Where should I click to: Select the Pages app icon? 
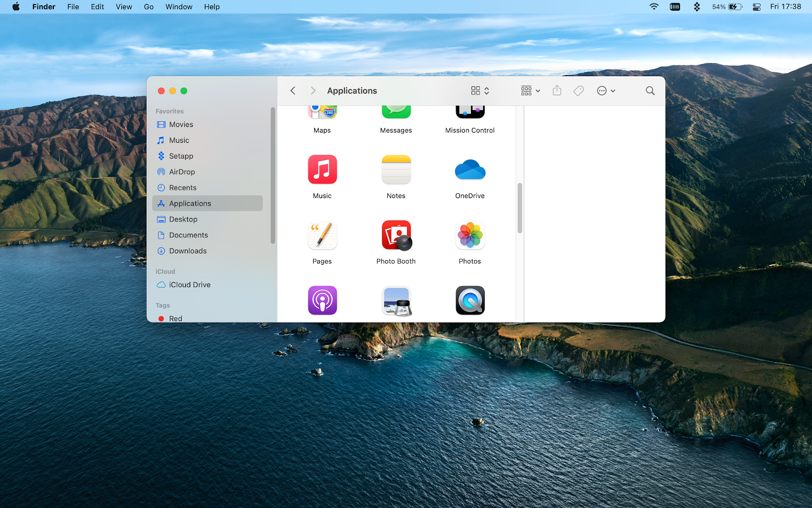click(x=322, y=235)
